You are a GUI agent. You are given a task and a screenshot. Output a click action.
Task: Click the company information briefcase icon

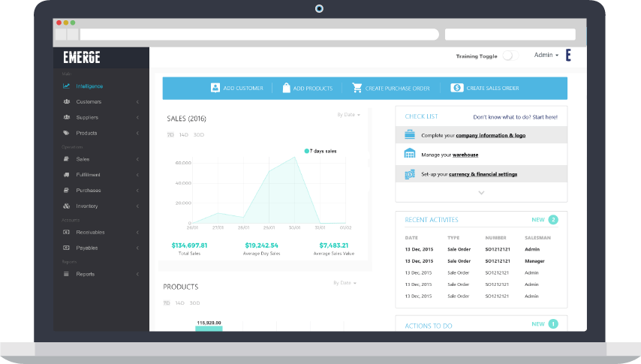coord(410,135)
